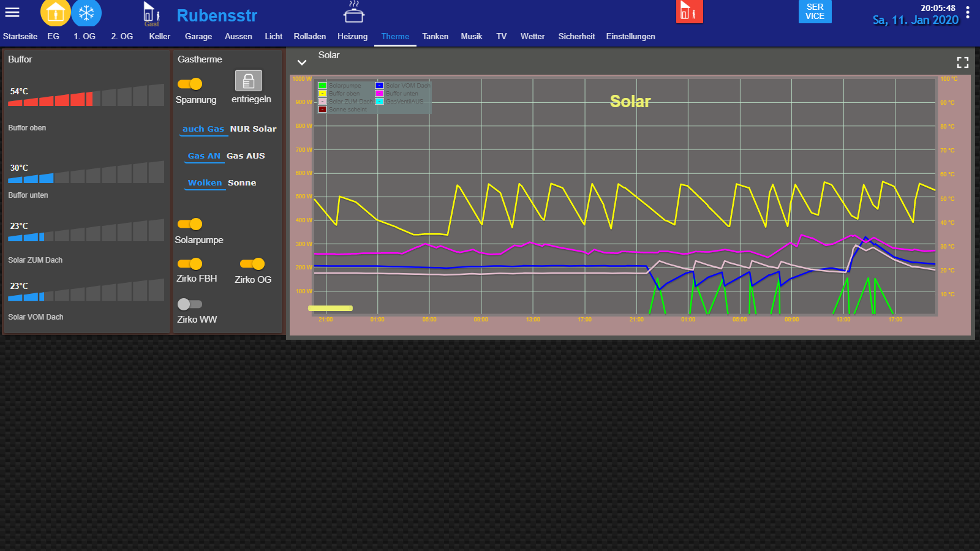Click the entriegeln lock icon
Image resolution: width=980 pixels, height=551 pixels.
(x=249, y=81)
